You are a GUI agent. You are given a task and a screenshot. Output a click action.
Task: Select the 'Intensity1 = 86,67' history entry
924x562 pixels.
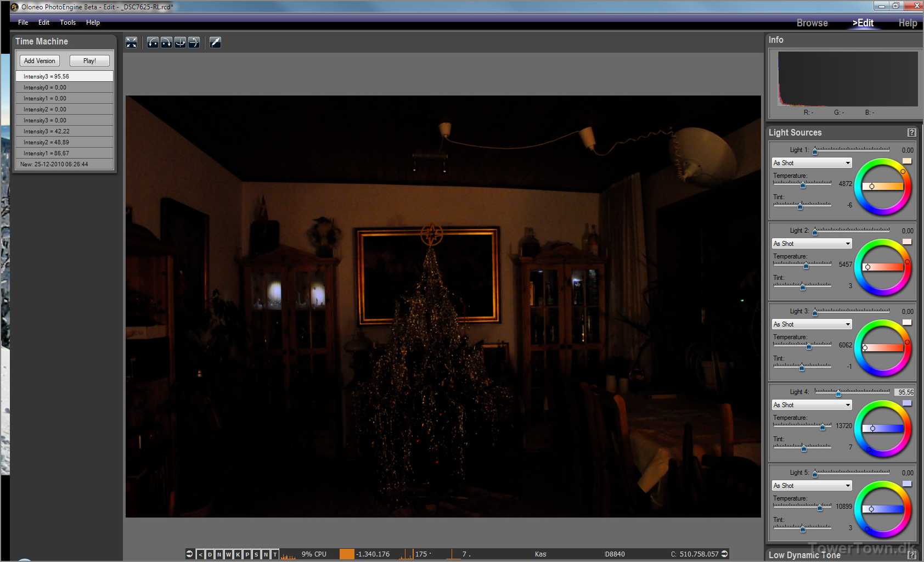64,153
